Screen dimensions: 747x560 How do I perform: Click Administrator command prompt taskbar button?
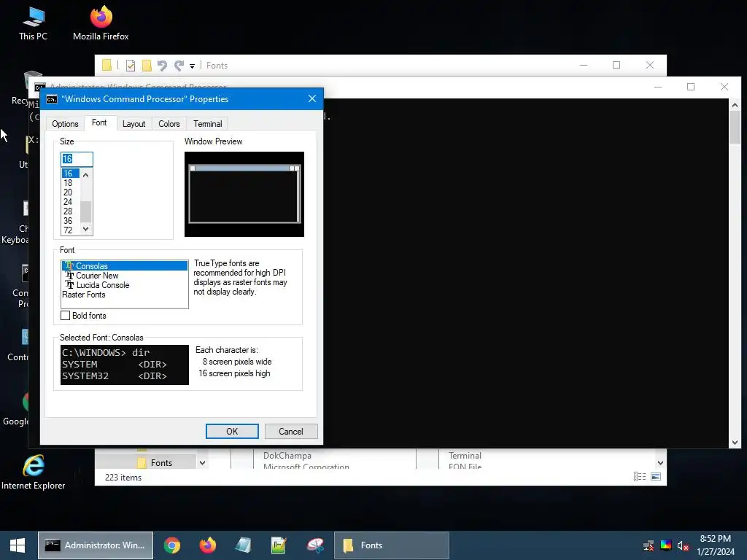96,545
